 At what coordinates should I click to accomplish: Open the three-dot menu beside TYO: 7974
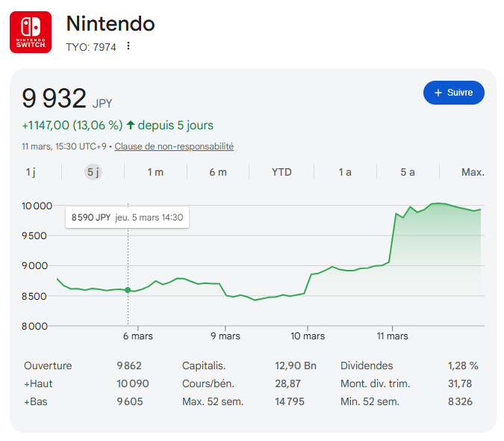(x=128, y=46)
